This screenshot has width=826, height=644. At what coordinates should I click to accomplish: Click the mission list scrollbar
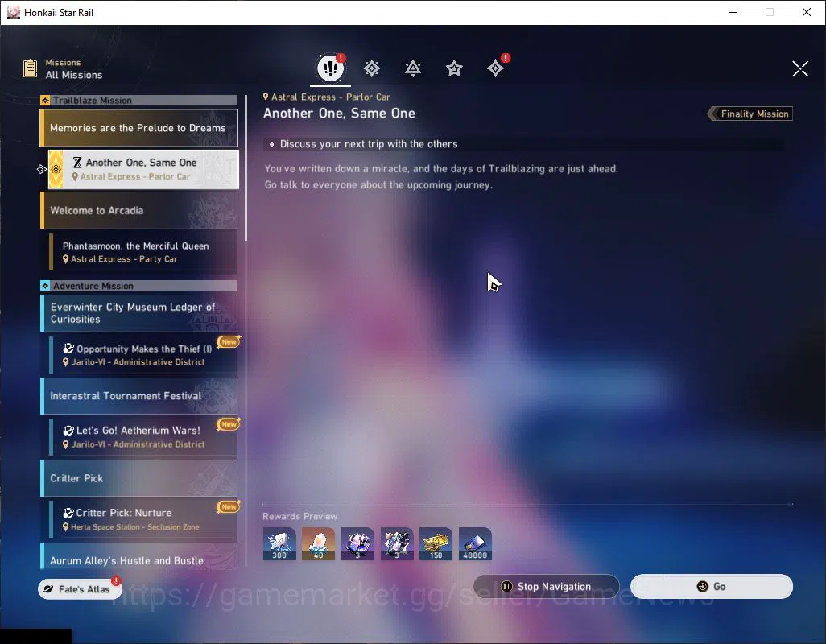pyautogui.click(x=246, y=168)
